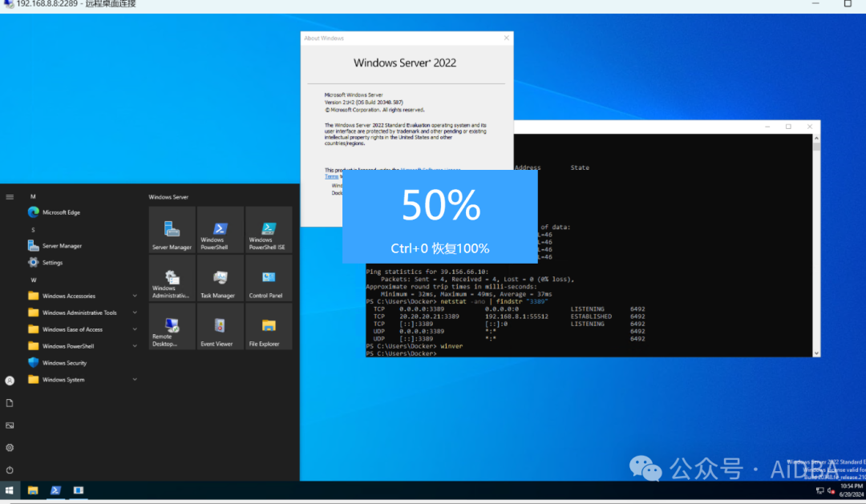Click the letter W section header
Viewport: 866px width, 504px height.
click(33, 280)
